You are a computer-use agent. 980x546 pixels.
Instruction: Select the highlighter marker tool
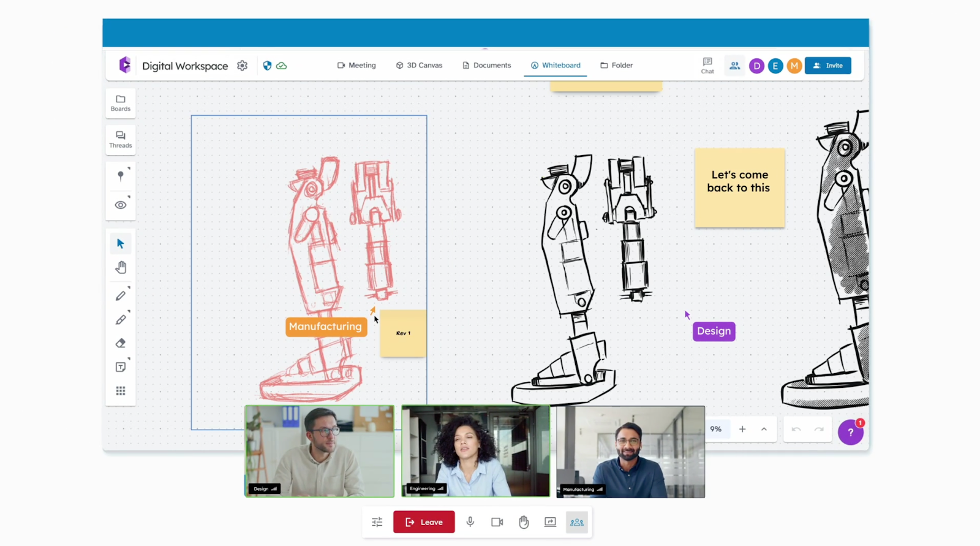(121, 320)
